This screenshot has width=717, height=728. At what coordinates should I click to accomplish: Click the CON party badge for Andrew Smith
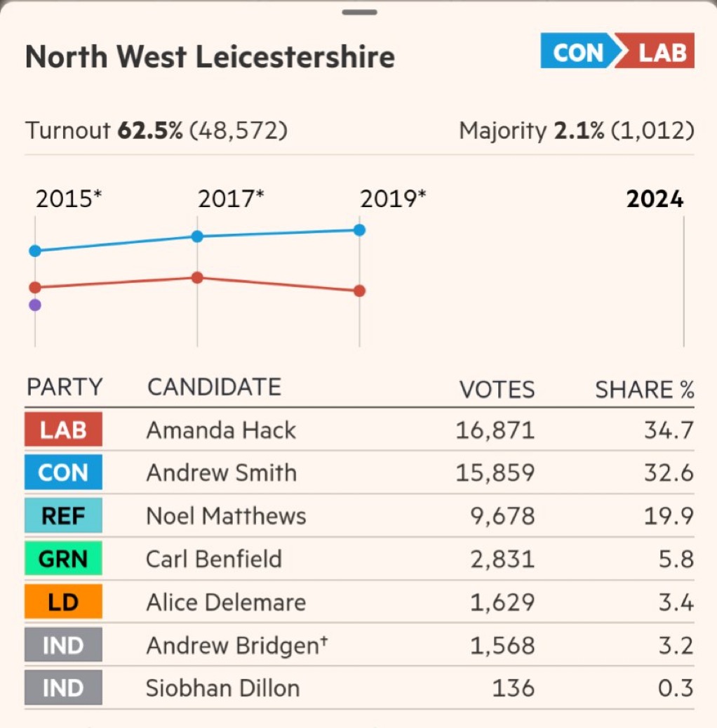[63, 472]
